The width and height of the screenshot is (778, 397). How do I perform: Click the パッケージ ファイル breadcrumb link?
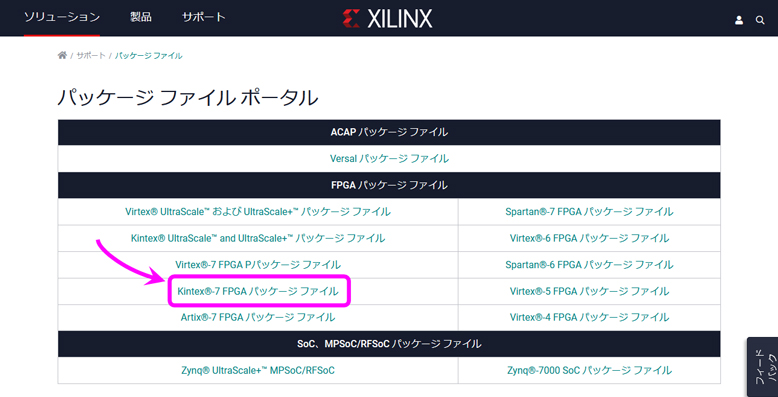point(148,56)
